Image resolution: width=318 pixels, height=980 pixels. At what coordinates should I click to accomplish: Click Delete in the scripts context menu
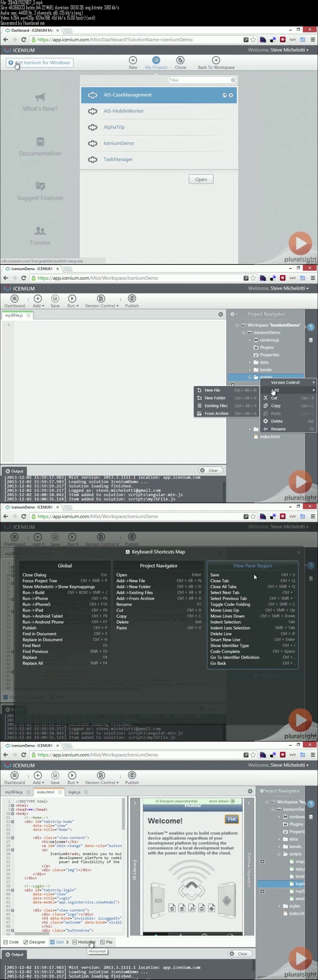(x=289, y=421)
